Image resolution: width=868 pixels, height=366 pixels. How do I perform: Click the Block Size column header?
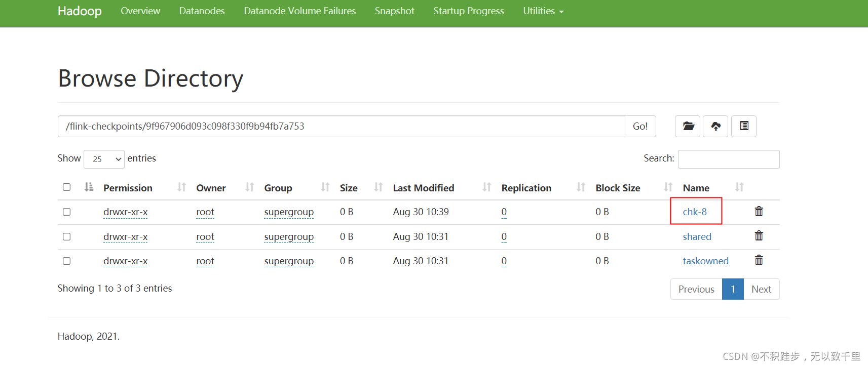click(x=618, y=188)
